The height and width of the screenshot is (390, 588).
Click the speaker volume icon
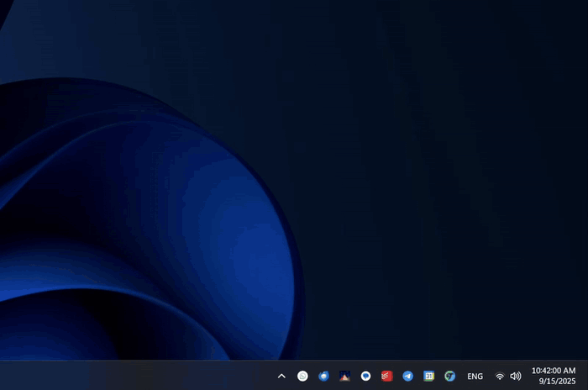516,376
